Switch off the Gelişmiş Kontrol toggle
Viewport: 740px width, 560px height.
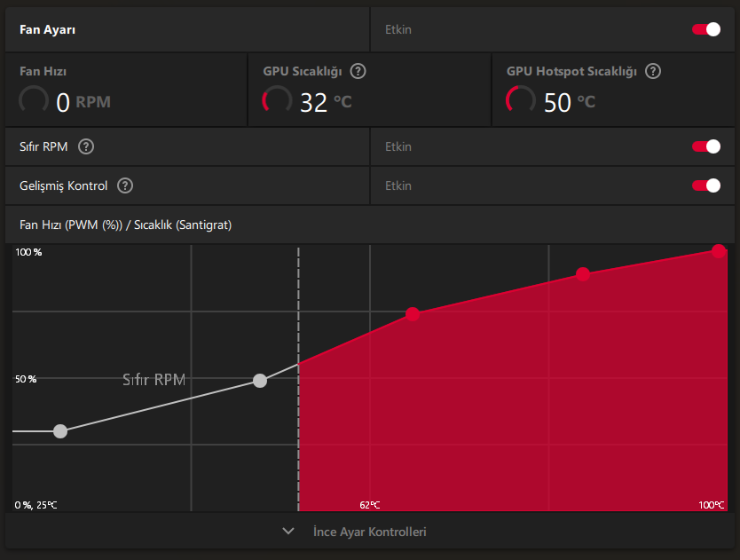coord(706,185)
